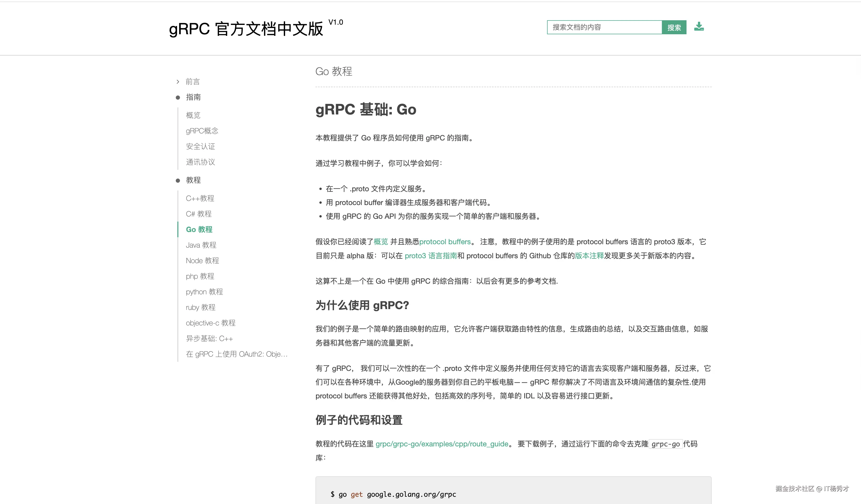This screenshot has height=504, width=861.
Task: Open the 教程 sidebar section
Action: tap(193, 180)
